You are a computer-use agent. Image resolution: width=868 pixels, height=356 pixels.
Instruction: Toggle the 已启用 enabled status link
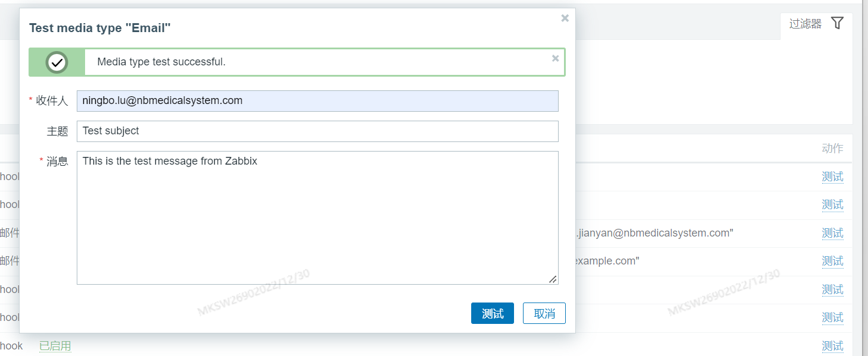(55, 346)
